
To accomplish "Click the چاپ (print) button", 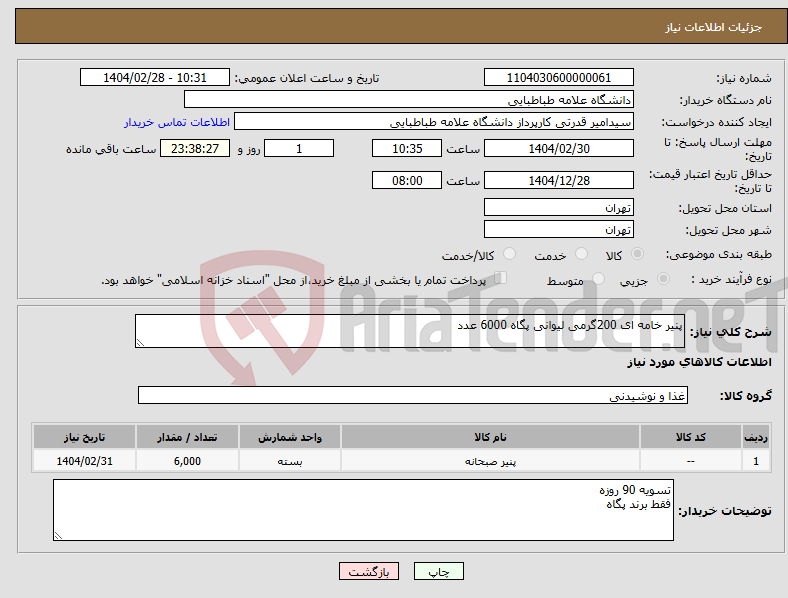I will click(438, 571).
